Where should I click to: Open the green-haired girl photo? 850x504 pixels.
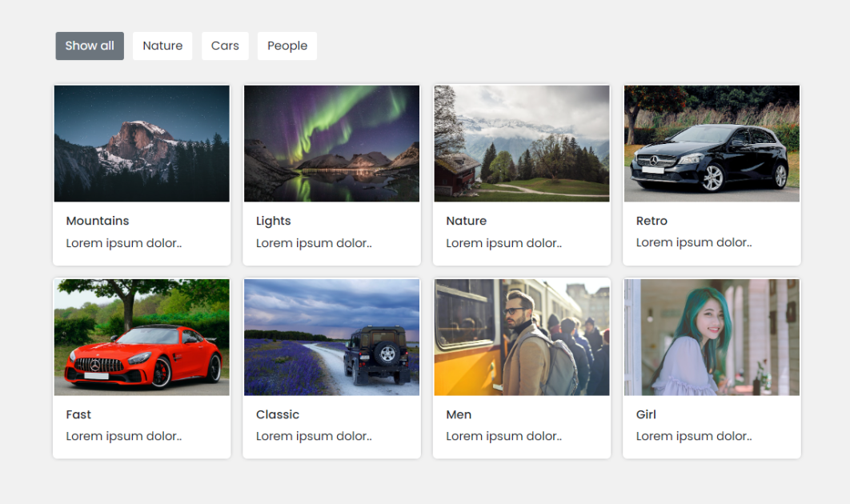[712, 337]
